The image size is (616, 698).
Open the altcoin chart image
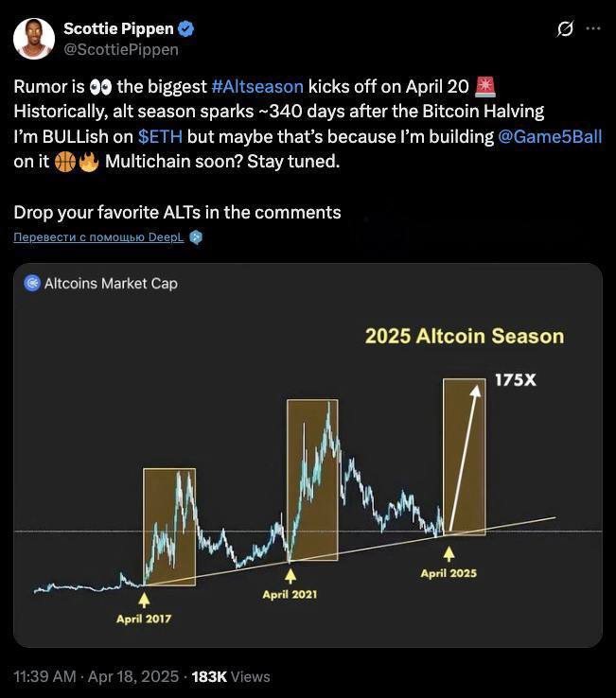pyautogui.click(x=308, y=455)
